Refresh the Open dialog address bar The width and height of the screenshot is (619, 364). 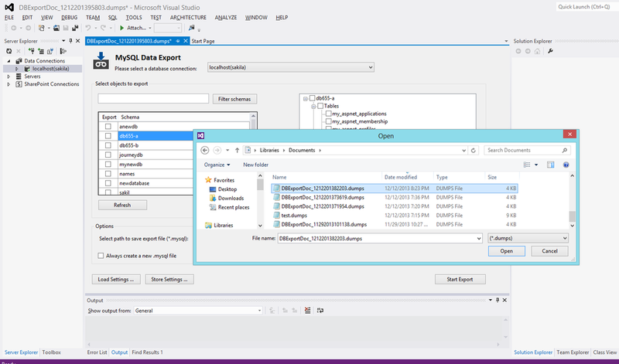pos(474,150)
